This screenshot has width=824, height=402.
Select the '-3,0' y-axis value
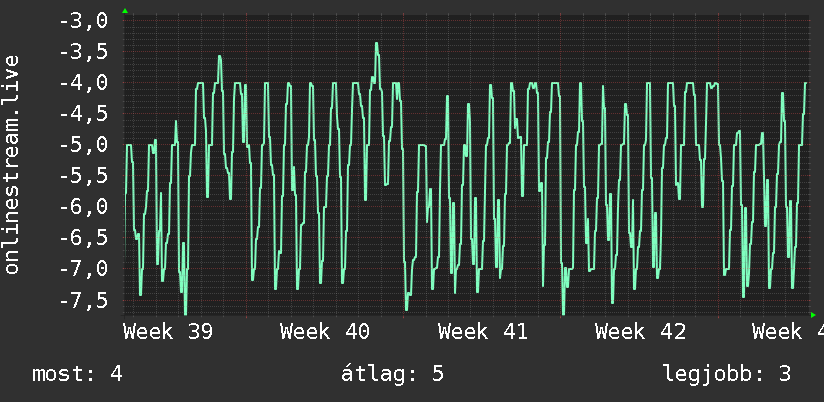[83, 21]
